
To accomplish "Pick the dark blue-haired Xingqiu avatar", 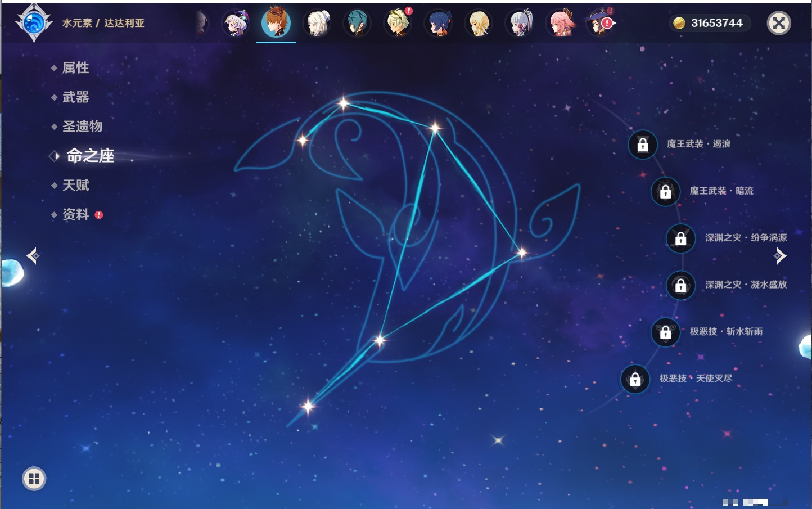I will 438,24.
